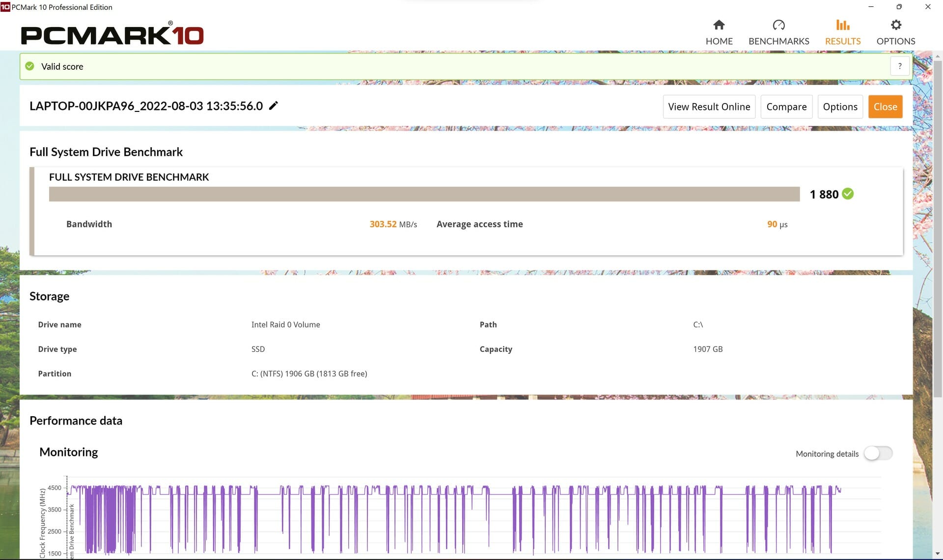This screenshot has width=943, height=560.
Task: Click the scrollbar down arrow
Action: point(938,554)
